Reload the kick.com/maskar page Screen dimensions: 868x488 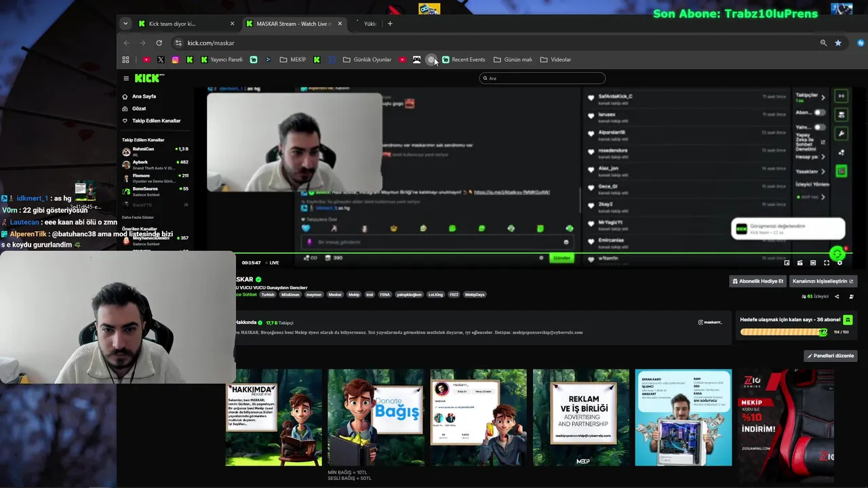pos(159,43)
